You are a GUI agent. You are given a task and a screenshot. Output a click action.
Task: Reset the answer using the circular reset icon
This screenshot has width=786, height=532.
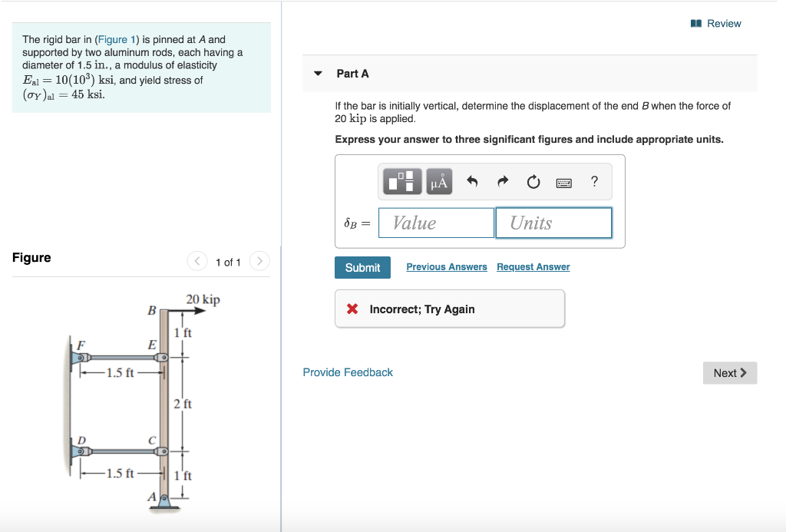[533, 181]
